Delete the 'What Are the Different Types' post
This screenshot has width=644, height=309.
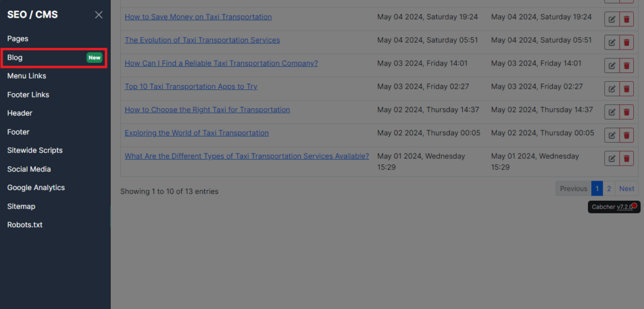pos(626,159)
